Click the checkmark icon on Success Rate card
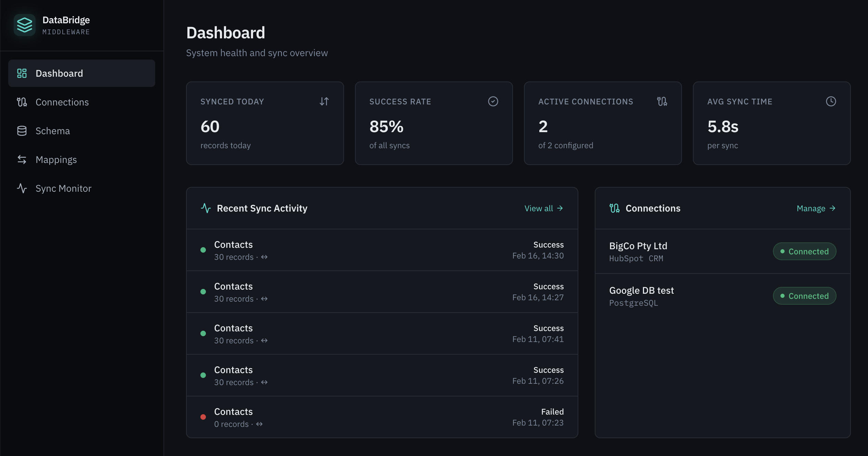Viewport: 868px width, 456px height. [493, 101]
